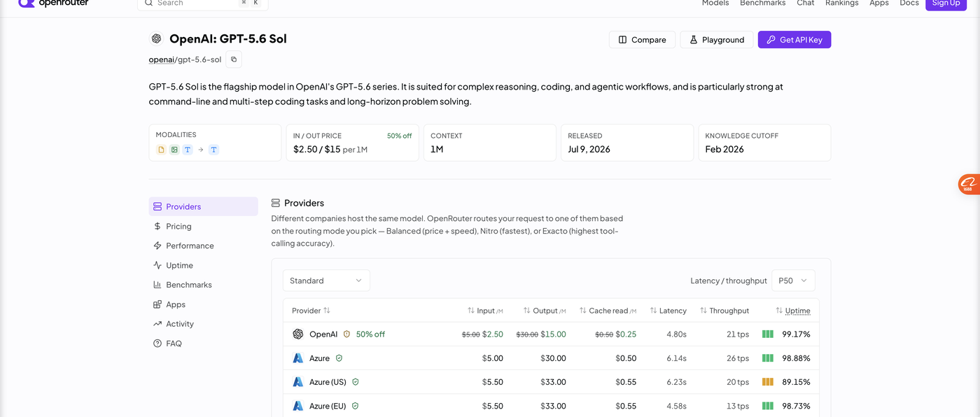Open Rankings in the top navigation

click(842, 3)
